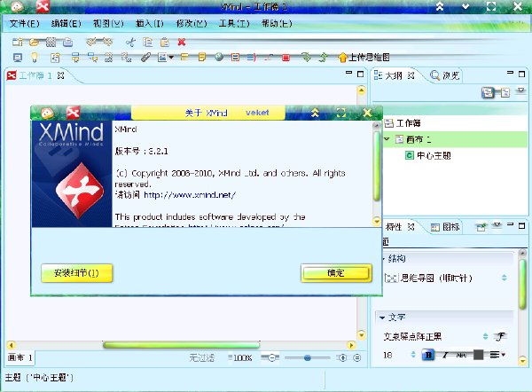Screen dimensions: 532x392
Task: Click the Label toolbar icon
Action: coord(184,57)
